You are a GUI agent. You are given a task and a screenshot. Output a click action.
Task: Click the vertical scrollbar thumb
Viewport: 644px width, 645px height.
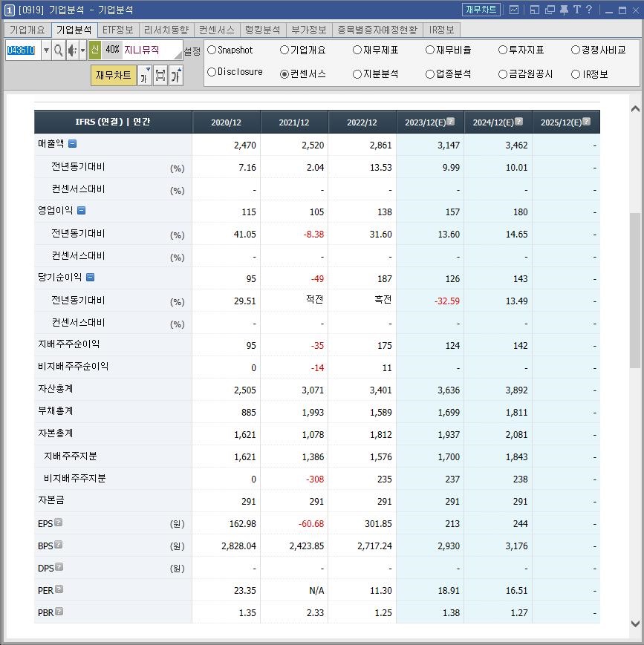(635, 290)
